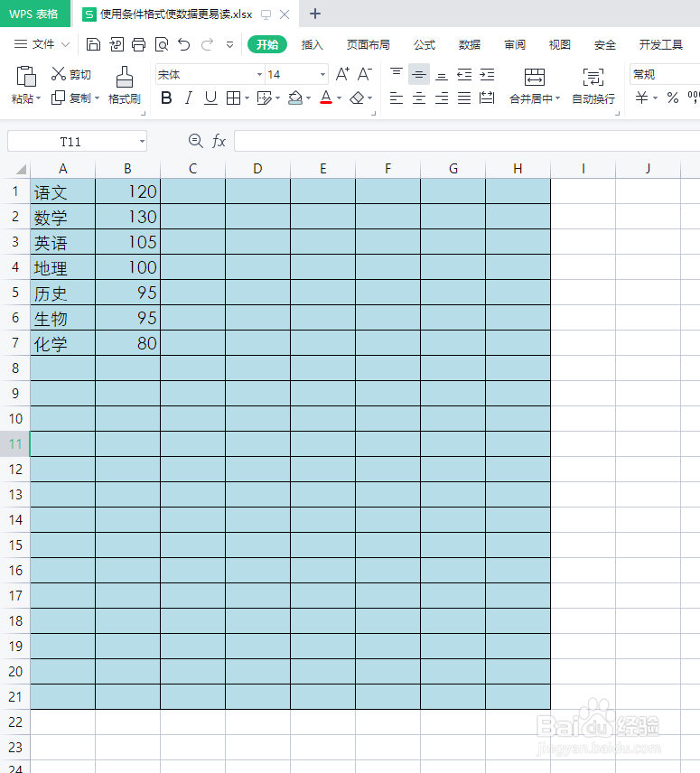Click 自动换行 wrap text icon
This screenshot has height=773, width=700.
tap(593, 78)
